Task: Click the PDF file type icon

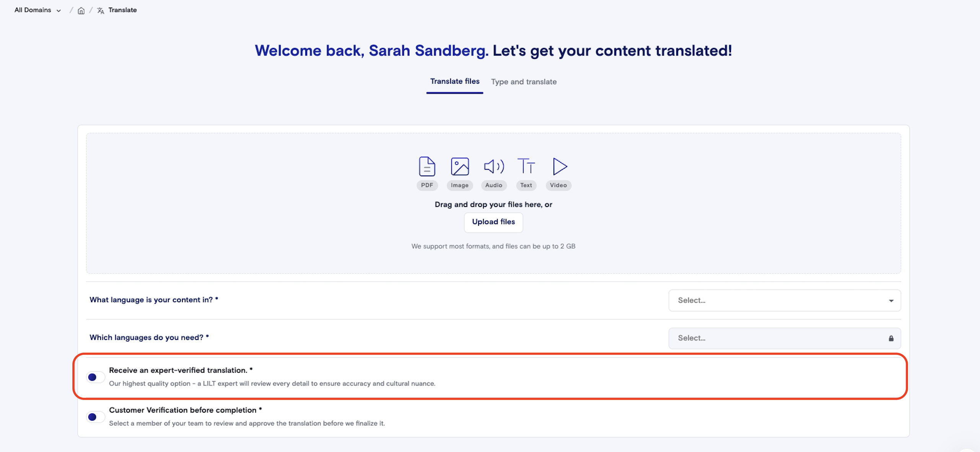Action: 427,166
